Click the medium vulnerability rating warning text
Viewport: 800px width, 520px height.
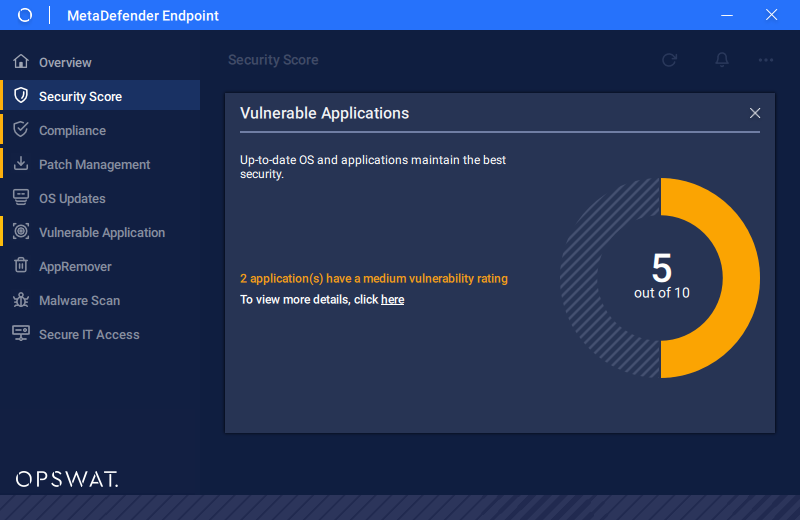point(374,278)
